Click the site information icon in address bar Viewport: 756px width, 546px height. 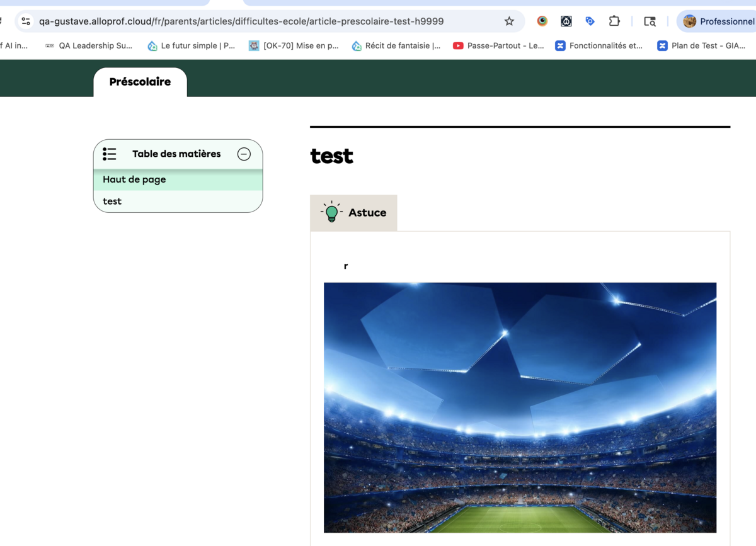pyautogui.click(x=26, y=21)
